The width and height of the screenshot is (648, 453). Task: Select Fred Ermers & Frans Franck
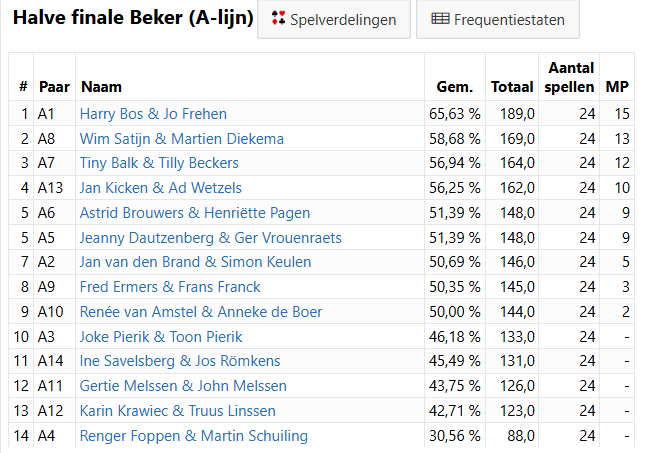point(172,287)
